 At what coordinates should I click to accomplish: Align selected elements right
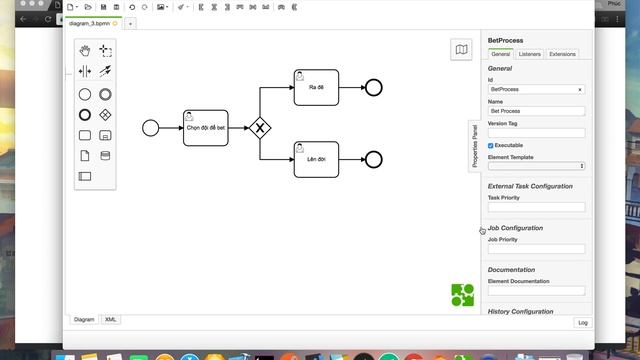[x=227, y=7]
